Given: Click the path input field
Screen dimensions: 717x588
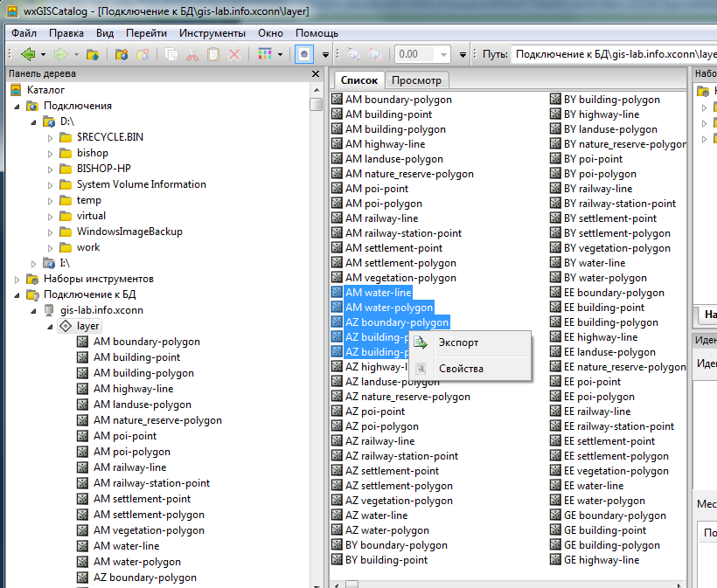Looking at the screenshot, I should pyautogui.click(x=614, y=54).
